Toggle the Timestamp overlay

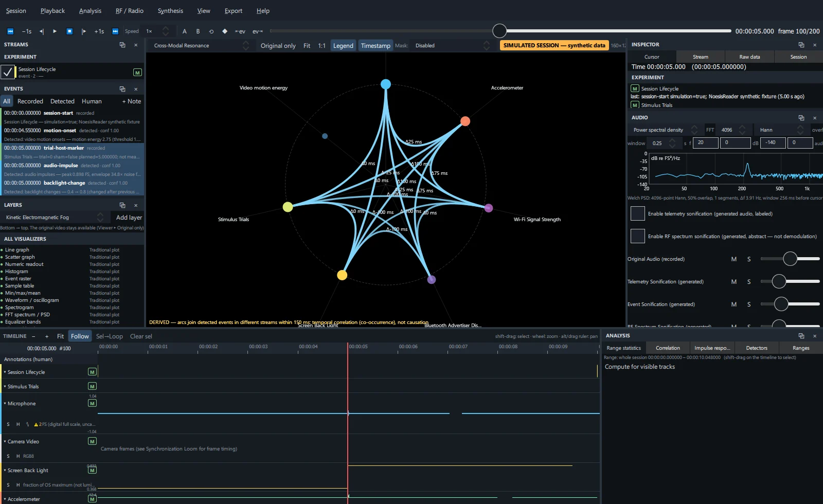tap(375, 46)
